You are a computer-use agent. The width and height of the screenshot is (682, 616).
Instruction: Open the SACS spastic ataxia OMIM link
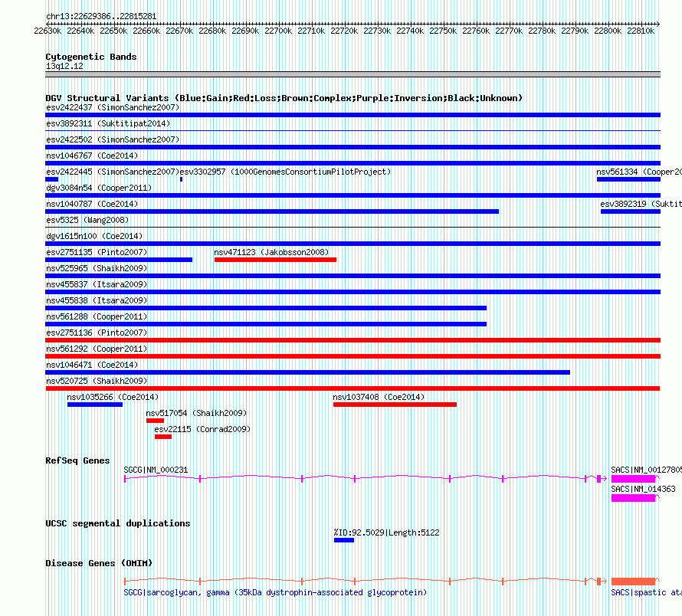(646, 592)
